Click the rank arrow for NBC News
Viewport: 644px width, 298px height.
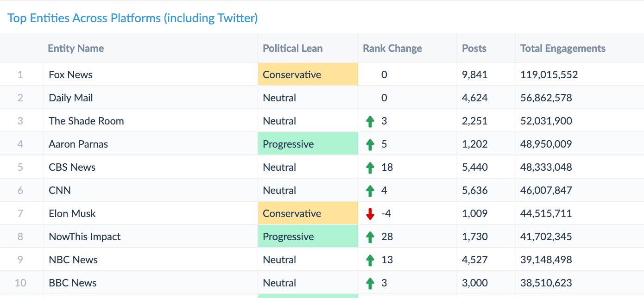click(x=370, y=260)
